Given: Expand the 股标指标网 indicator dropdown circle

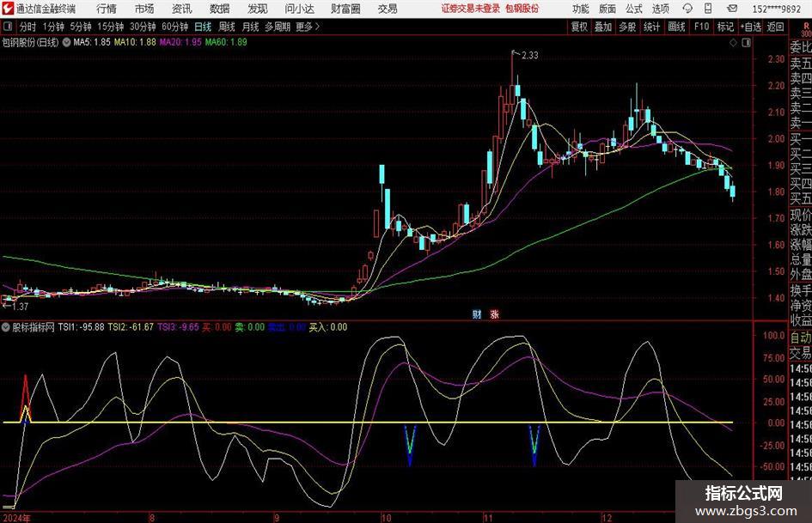Looking at the screenshot, I should coord(5,327).
